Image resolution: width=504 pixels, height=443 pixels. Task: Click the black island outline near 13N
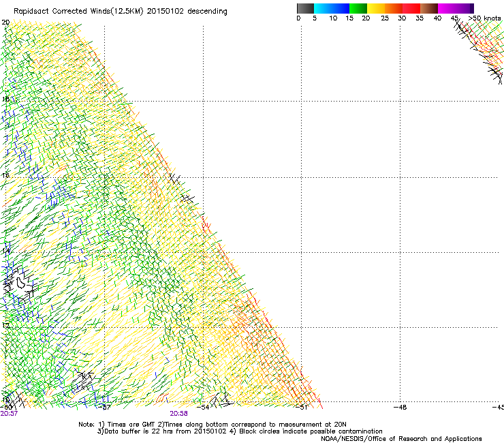point(21,282)
